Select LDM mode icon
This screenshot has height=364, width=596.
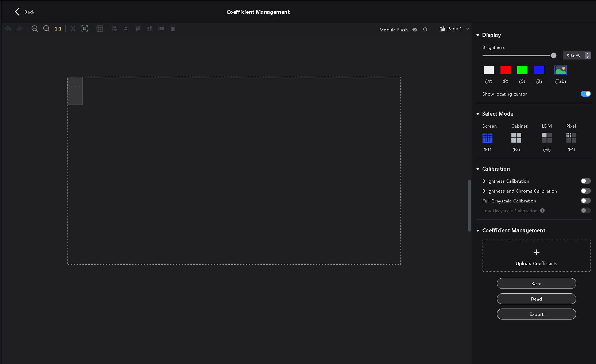[547, 138]
